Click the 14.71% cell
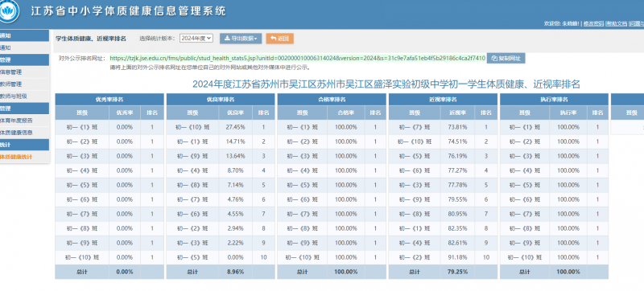The image size is (644, 291). click(x=235, y=141)
